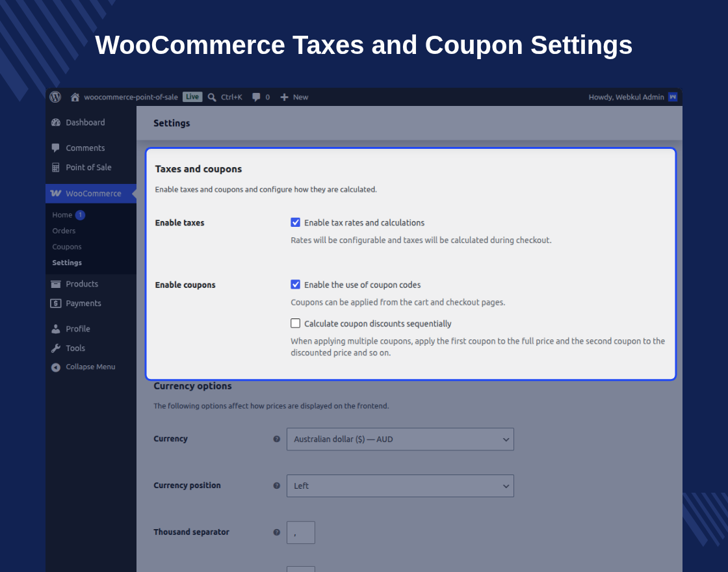Open the Currency dropdown
This screenshot has height=572, width=728.
[400, 439]
